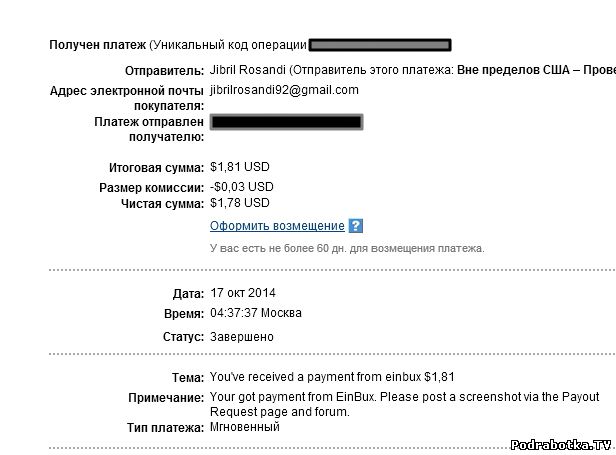This screenshot has width=616, height=455.
Task: Click the "Получен платеж" heading
Action: [x=97, y=45]
